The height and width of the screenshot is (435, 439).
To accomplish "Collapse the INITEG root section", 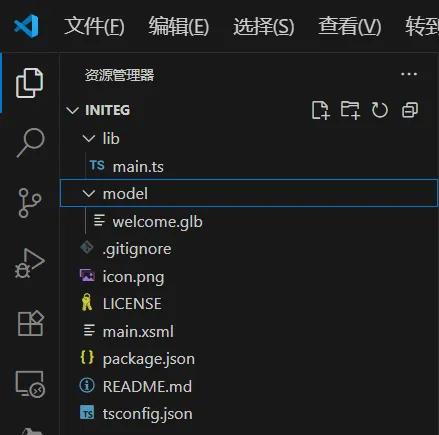I will coord(72,110).
